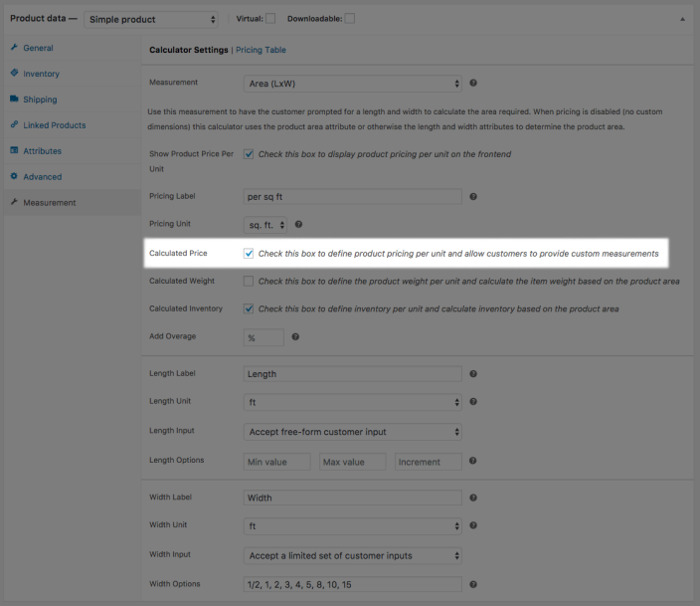Click the help icon beside Pricing Label field
The image size is (700, 606).
click(473, 197)
